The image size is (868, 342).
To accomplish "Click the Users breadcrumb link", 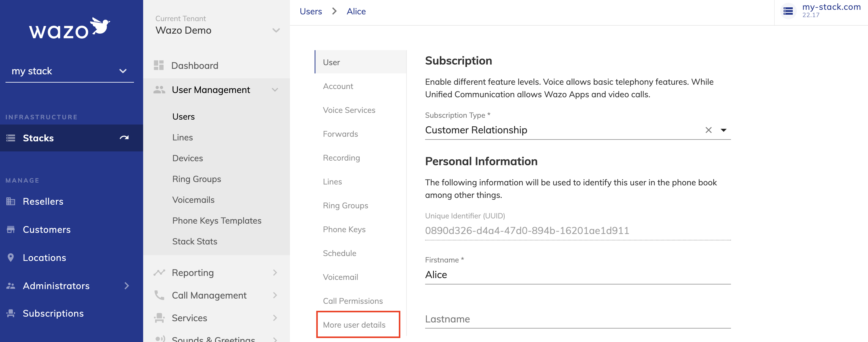I will pos(311,11).
